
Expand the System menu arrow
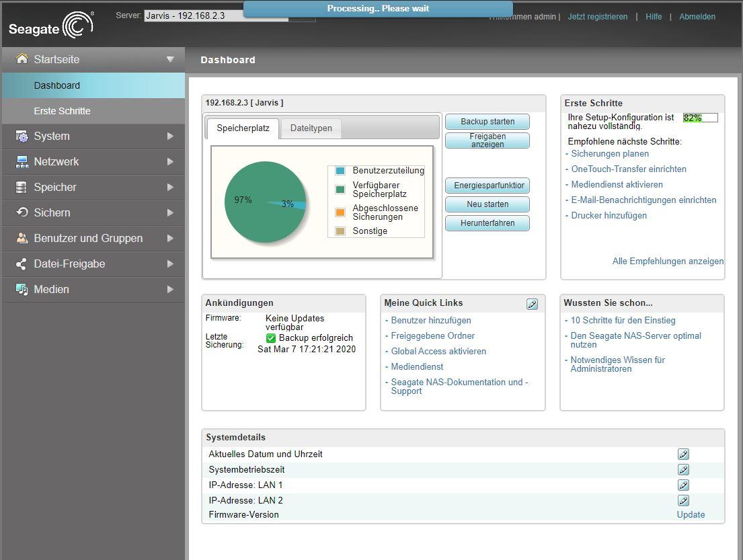click(x=170, y=136)
